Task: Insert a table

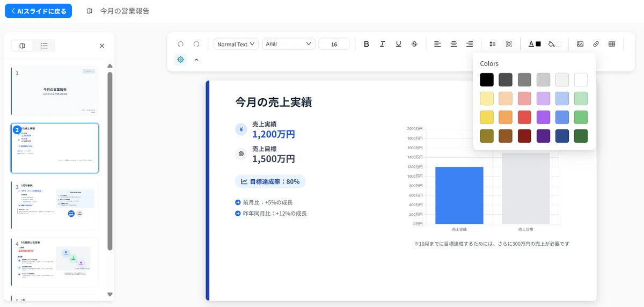Action: pyautogui.click(x=612, y=44)
